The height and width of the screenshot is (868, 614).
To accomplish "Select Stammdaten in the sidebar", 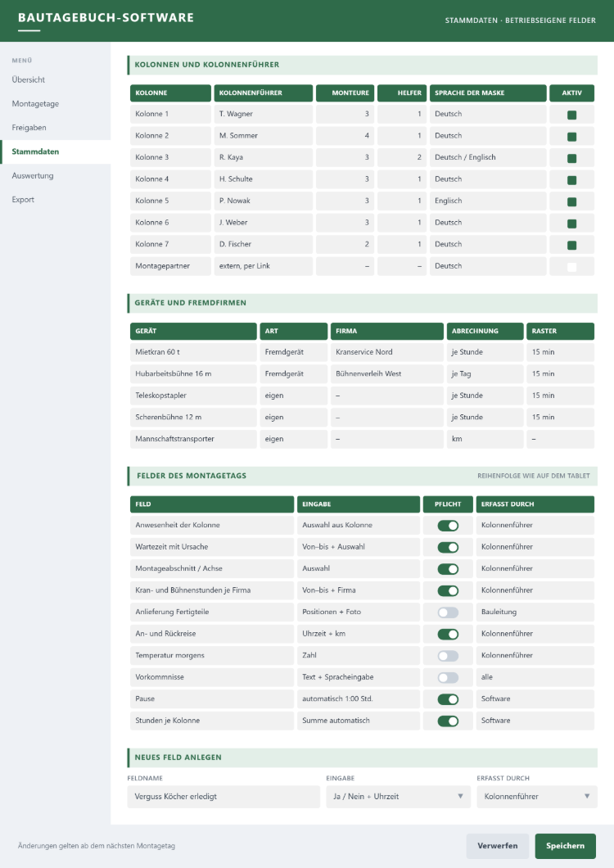I will [x=56, y=151].
